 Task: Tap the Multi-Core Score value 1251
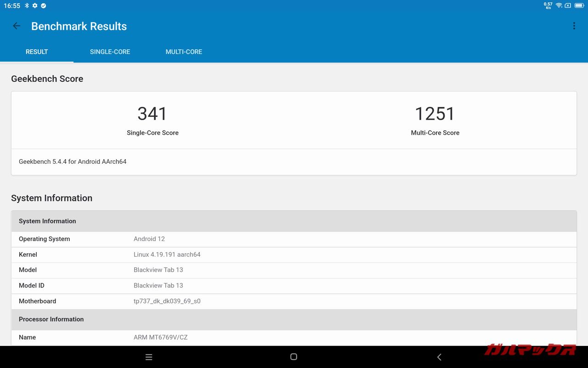tap(435, 114)
